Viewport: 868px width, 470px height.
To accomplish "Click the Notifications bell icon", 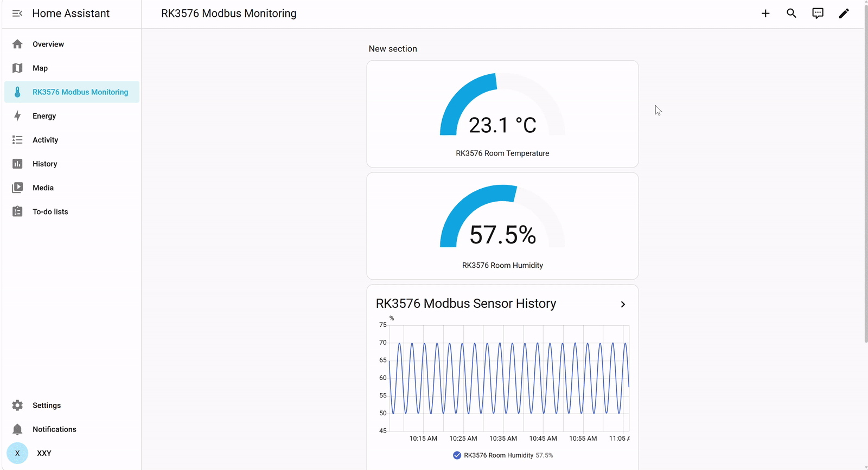I will [x=17, y=429].
